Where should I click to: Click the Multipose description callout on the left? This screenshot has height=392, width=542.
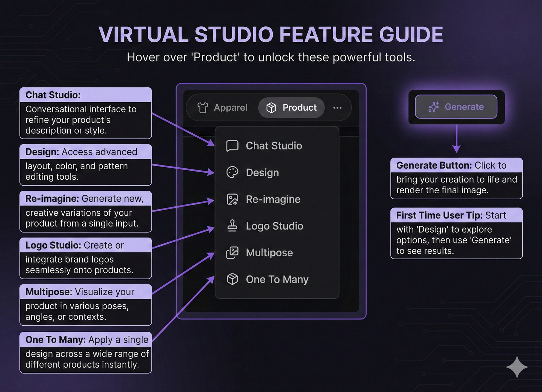86,305
